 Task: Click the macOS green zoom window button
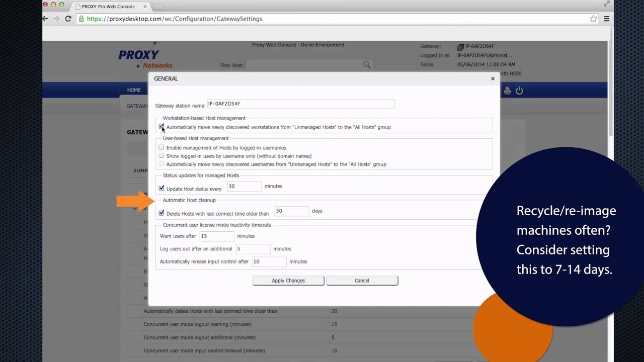click(62, 5)
